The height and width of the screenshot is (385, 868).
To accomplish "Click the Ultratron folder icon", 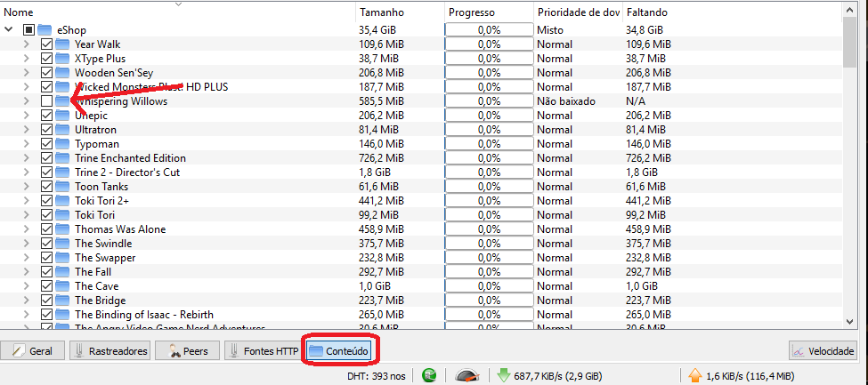I will [x=62, y=130].
